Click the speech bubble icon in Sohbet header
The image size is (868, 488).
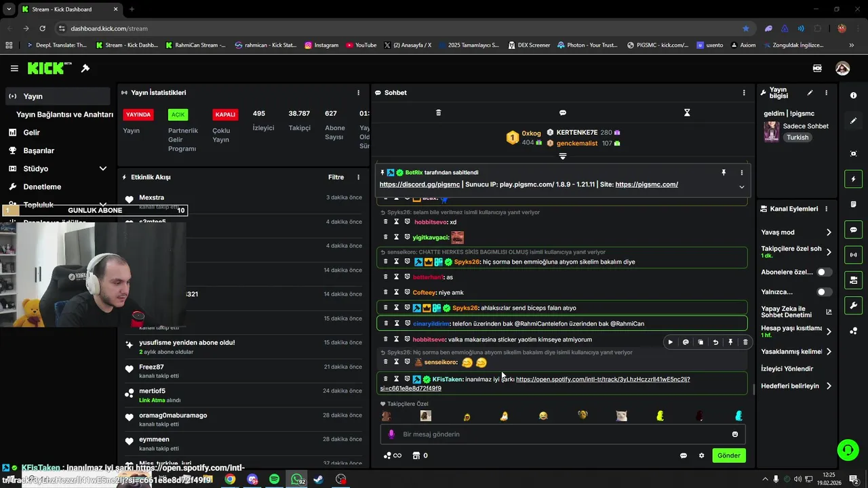(x=563, y=113)
